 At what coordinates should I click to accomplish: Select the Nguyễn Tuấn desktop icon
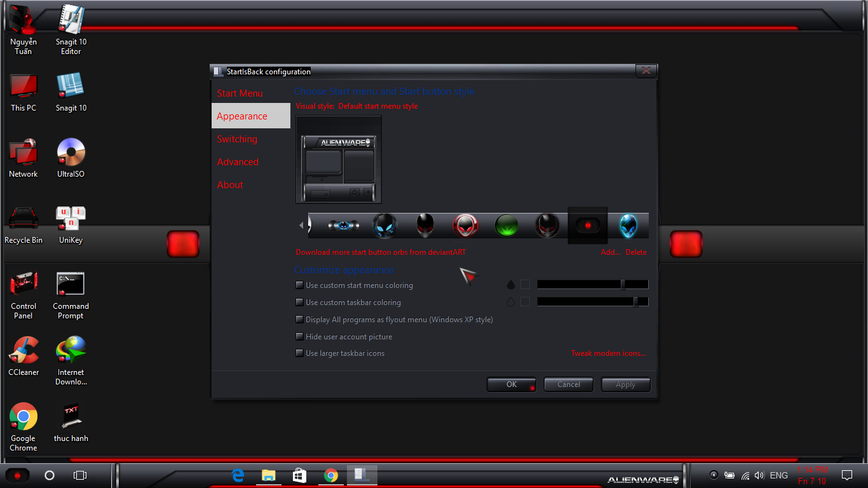(x=24, y=30)
